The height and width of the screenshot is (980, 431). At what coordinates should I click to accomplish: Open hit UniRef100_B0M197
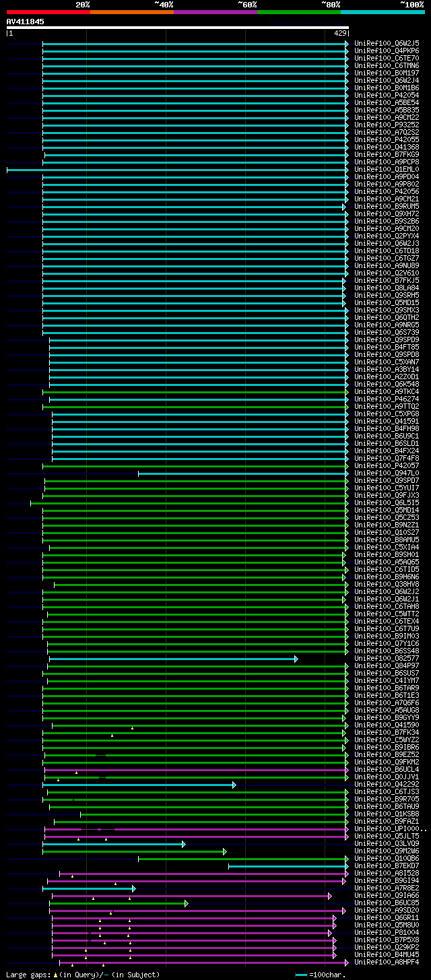point(387,73)
